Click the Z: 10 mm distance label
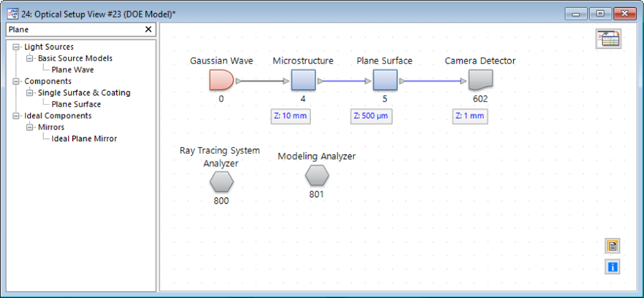This screenshot has width=644, height=298. point(291,116)
